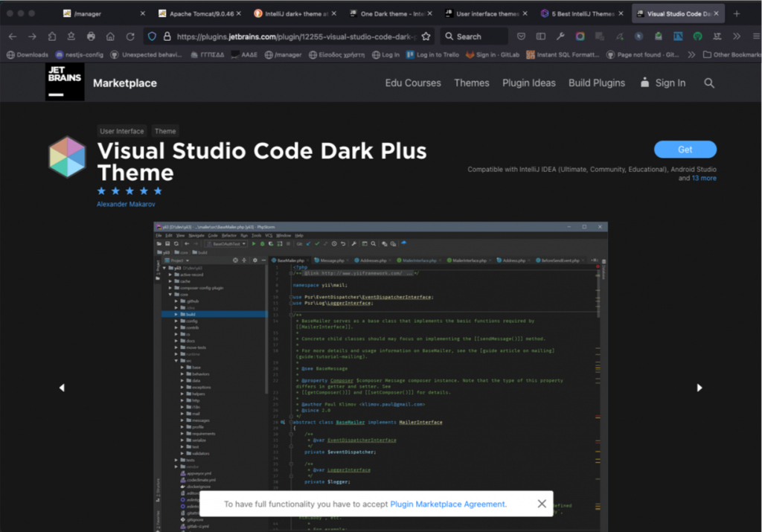762x532 pixels.
Task: Show more toolbar extensions chevron
Action: tap(737, 36)
